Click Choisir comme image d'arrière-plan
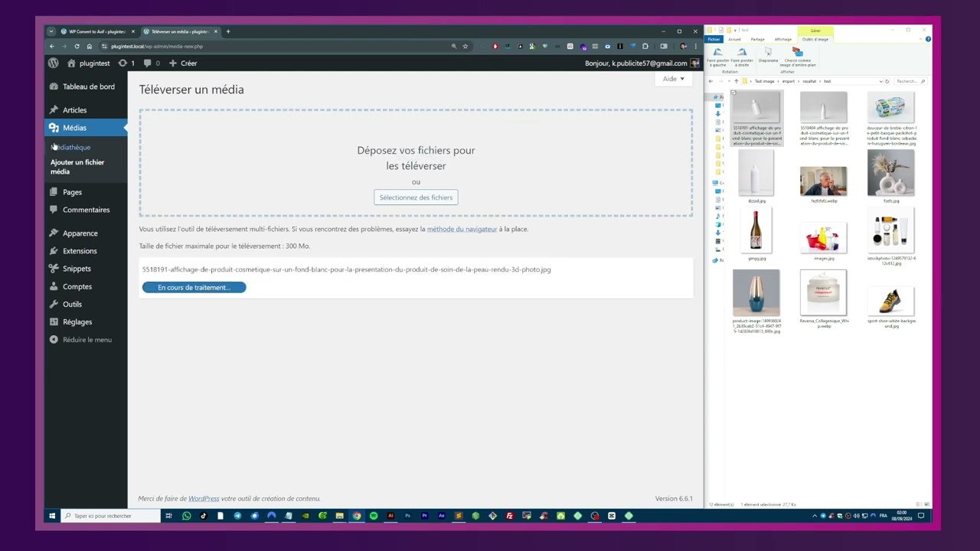 click(798, 57)
